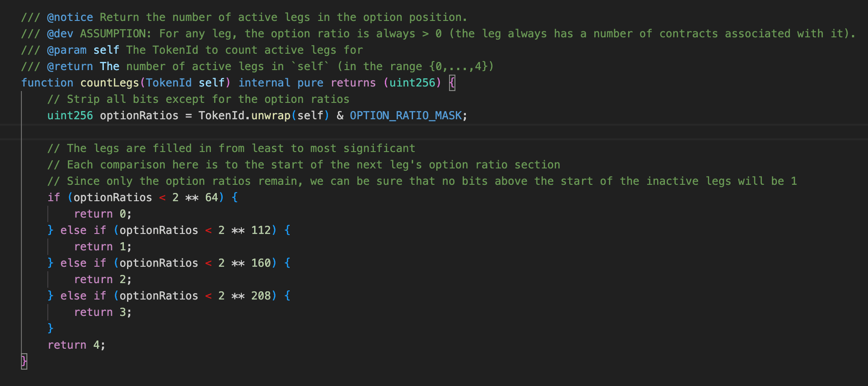Image resolution: width=868 pixels, height=386 pixels.
Task: Click the @param doc tag
Action: click(x=66, y=50)
